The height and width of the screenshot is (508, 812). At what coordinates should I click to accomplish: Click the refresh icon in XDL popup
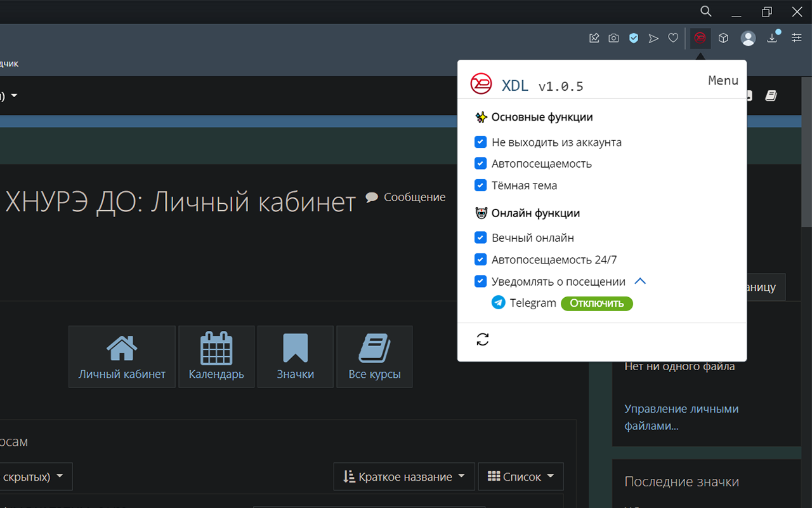pos(483,340)
